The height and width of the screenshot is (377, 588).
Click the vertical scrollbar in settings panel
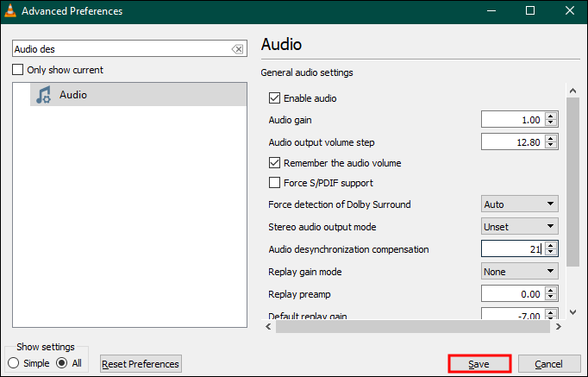[x=570, y=181]
